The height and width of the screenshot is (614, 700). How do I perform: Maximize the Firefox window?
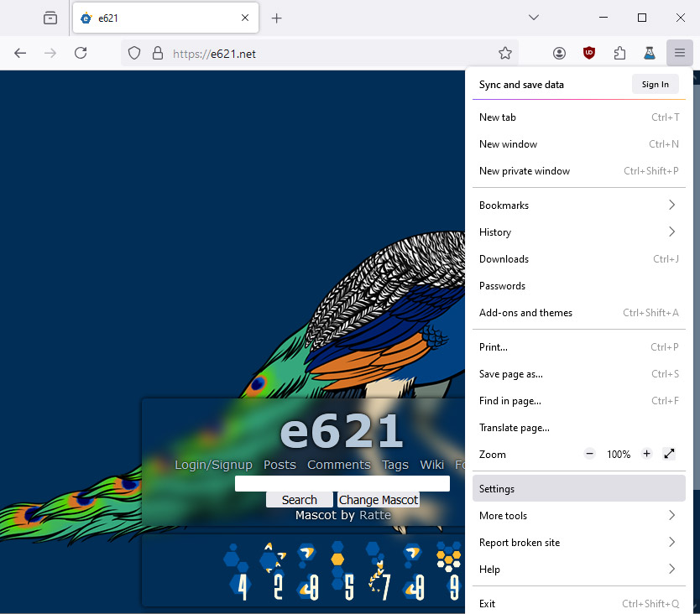641,18
